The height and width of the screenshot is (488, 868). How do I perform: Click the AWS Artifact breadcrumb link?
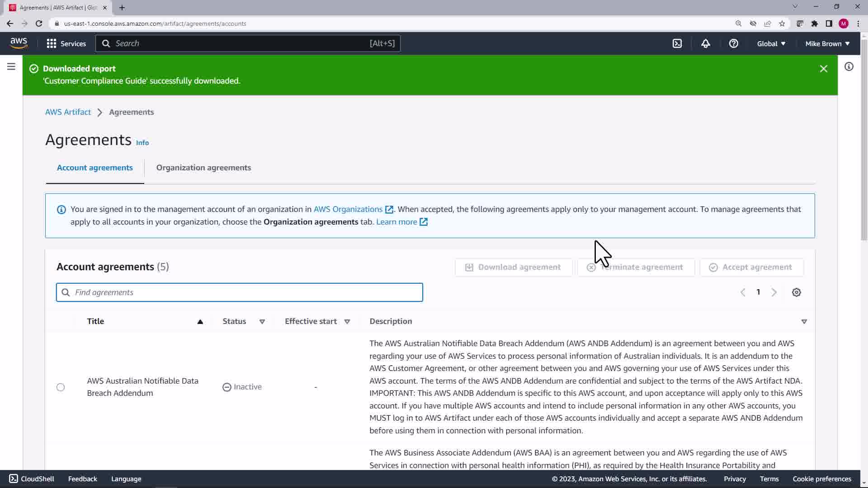[x=68, y=112]
